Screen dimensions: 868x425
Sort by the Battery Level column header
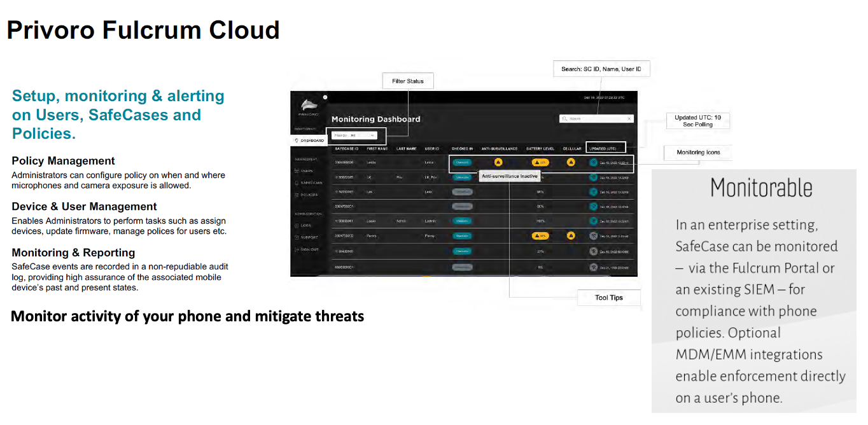click(540, 148)
